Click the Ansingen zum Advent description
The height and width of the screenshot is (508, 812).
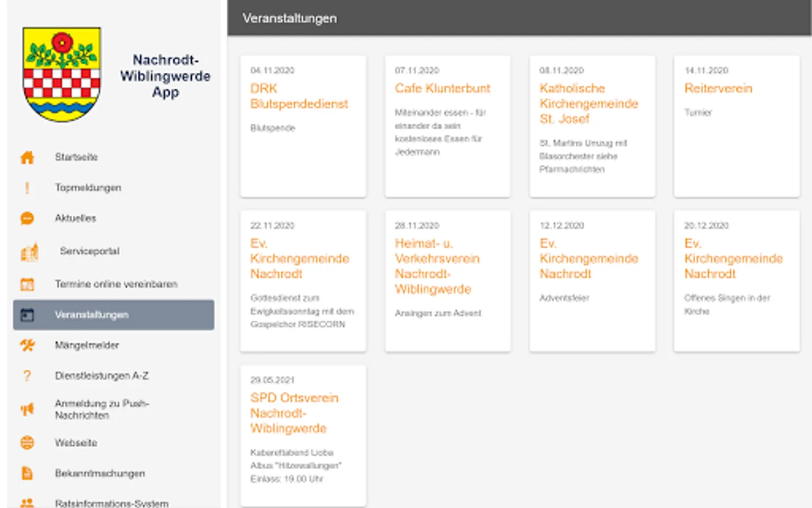click(438, 313)
